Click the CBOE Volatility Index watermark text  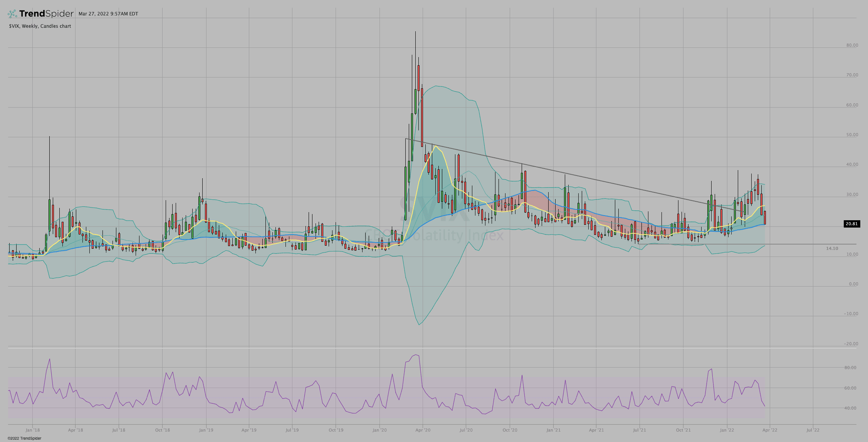click(434, 235)
